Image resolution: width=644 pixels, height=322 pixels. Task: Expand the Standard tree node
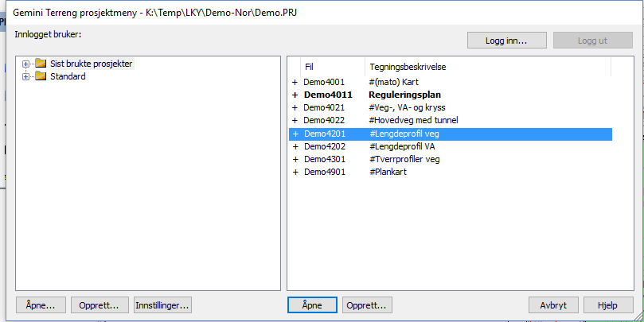[26, 76]
